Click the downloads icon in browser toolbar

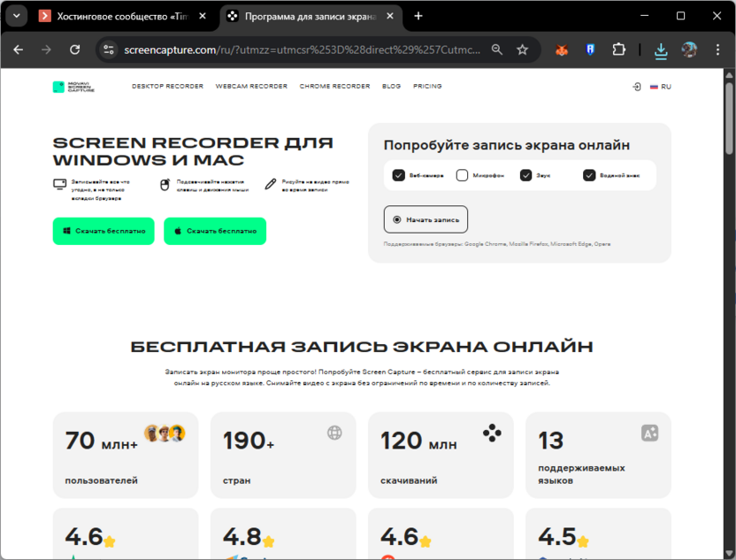click(661, 50)
